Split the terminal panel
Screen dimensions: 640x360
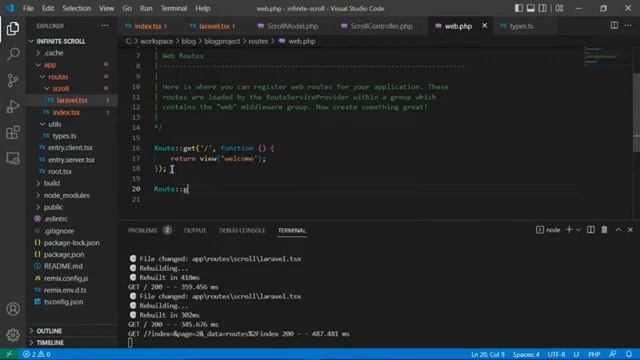[x=591, y=230]
